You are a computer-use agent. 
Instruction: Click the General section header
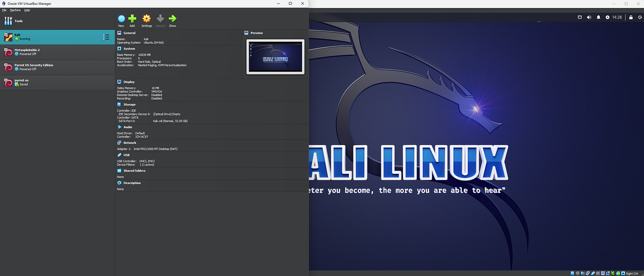click(x=130, y=33)
